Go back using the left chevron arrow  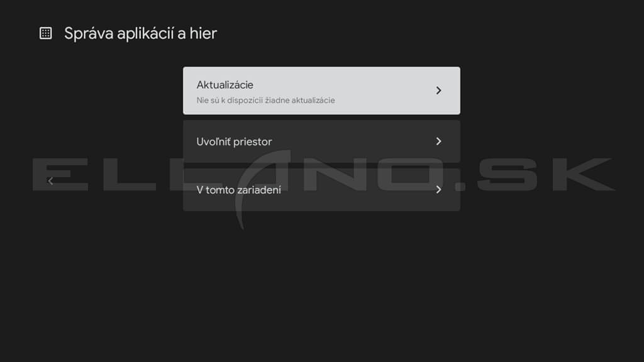(x=50, y=180)
